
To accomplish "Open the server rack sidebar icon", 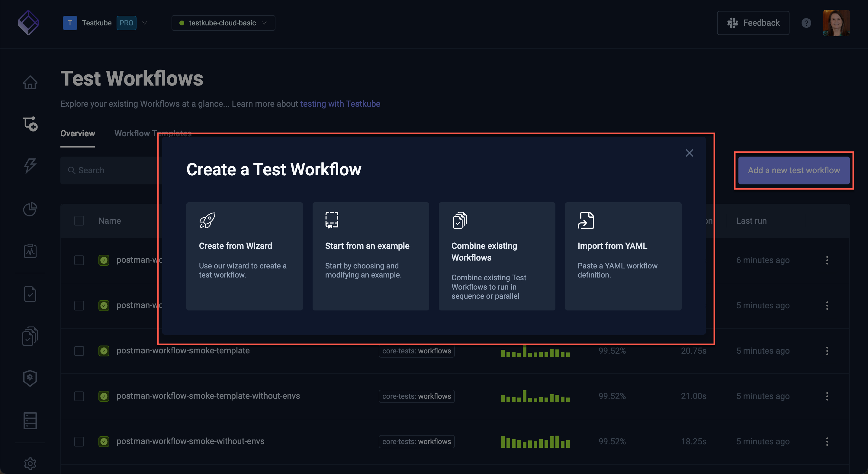I will pos(30,421).
